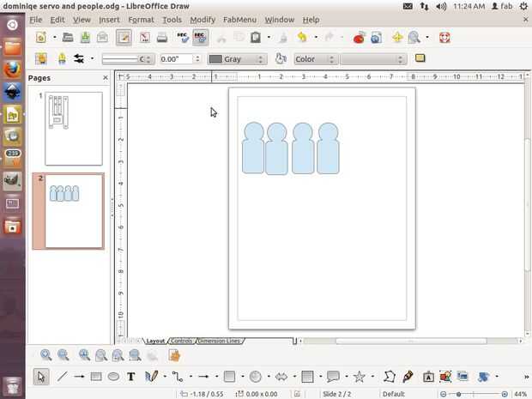Click the Zoom Out magnifier icon
Screen dimensions: 532x399
pos(63,355)
